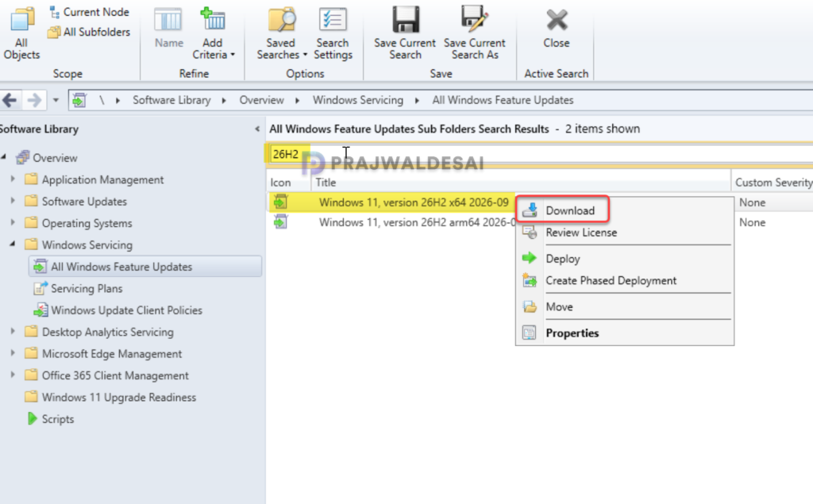The height and width of the screenshot is (504, 813).
Task: Click Software Library in breadcrumb
Action: pyautogui.click(x=171, y=100)
